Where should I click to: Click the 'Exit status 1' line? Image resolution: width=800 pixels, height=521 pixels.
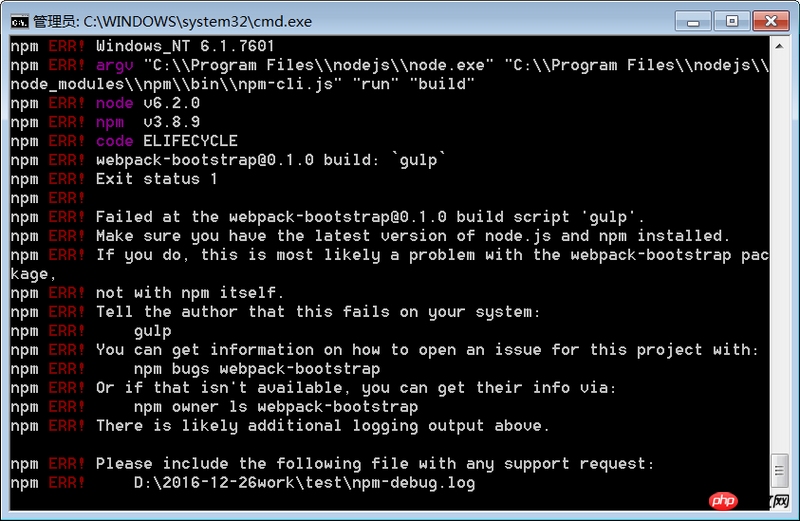(x=157, y=179)
